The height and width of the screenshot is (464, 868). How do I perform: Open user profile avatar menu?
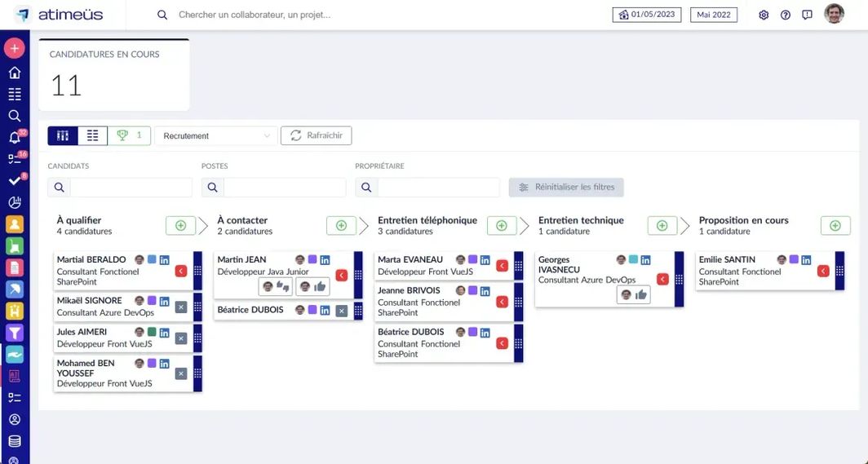(834, 14)
